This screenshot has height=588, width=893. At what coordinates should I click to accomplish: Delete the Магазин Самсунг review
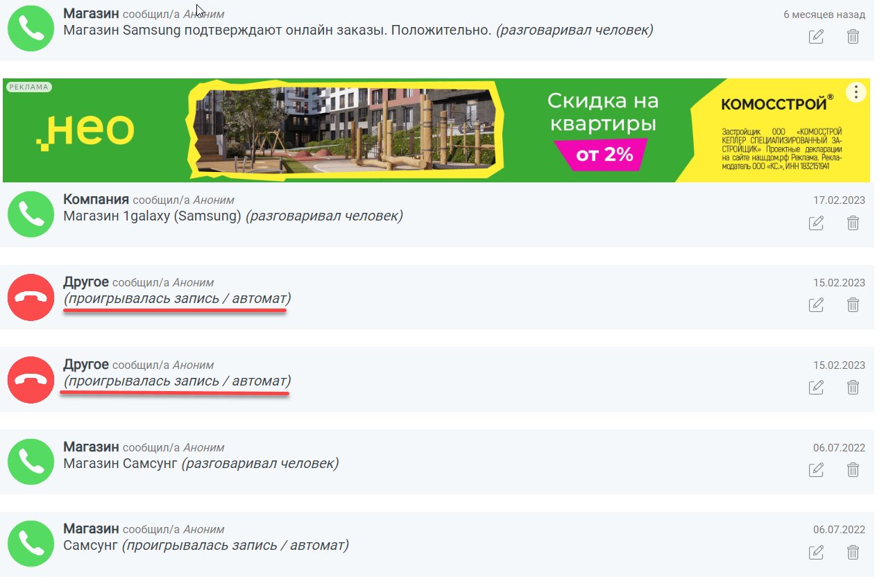853,470
